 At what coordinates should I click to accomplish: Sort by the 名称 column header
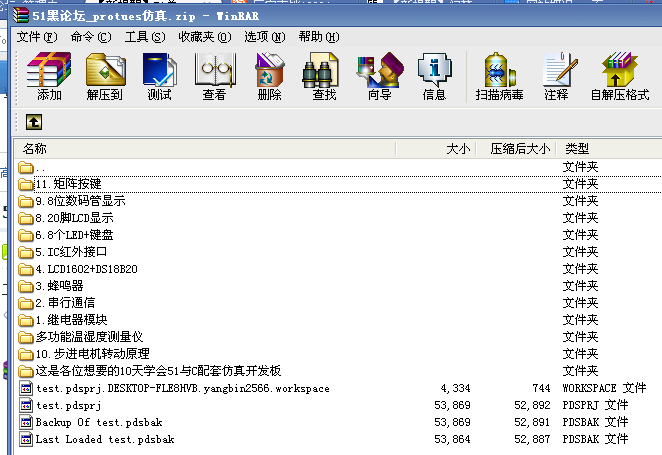pos(205,149)
